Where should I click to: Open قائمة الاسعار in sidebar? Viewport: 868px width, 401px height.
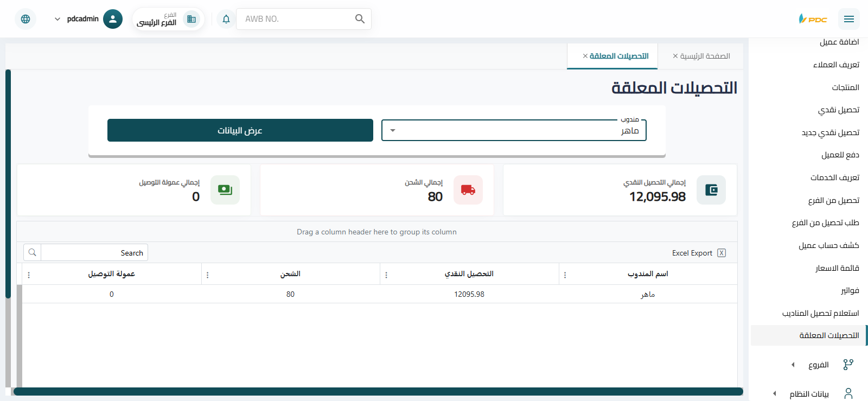tap(837, 269)
